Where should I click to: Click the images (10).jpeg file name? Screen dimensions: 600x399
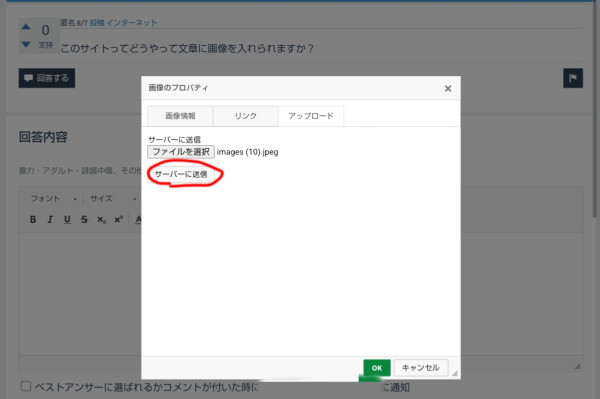[248, 152]
